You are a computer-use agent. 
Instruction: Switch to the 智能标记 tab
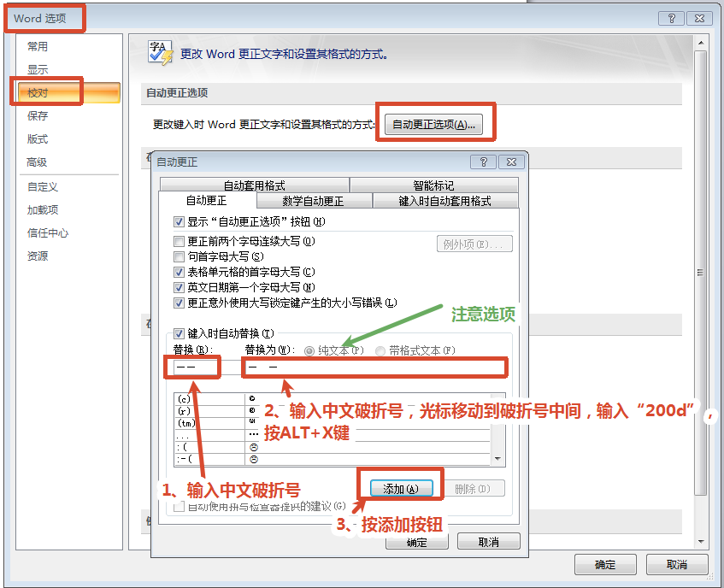[433, 185]
